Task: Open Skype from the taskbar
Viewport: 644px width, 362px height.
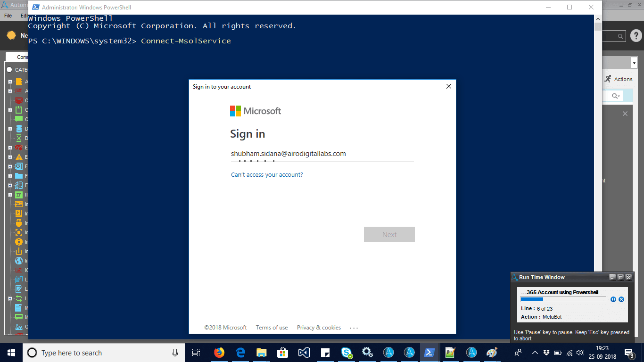Action: click(x=347, y=353)
